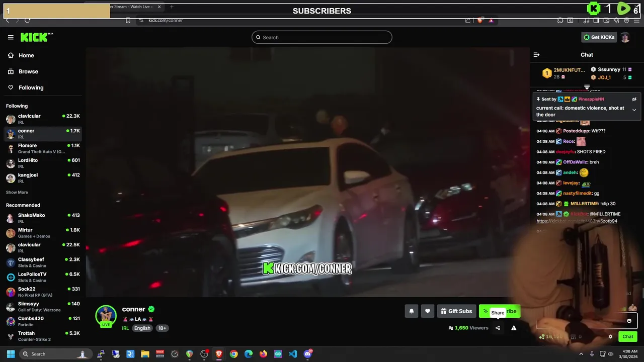Image resolution: width=644 pixels, height=362 pixels.
Task: Open the clip link in chat
Action: (577, 221)
